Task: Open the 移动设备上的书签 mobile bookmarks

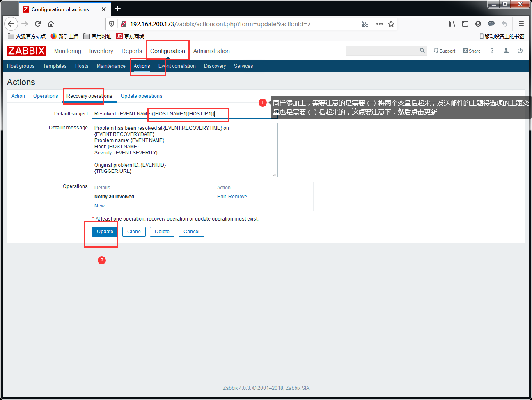Action: coord(502,36)
